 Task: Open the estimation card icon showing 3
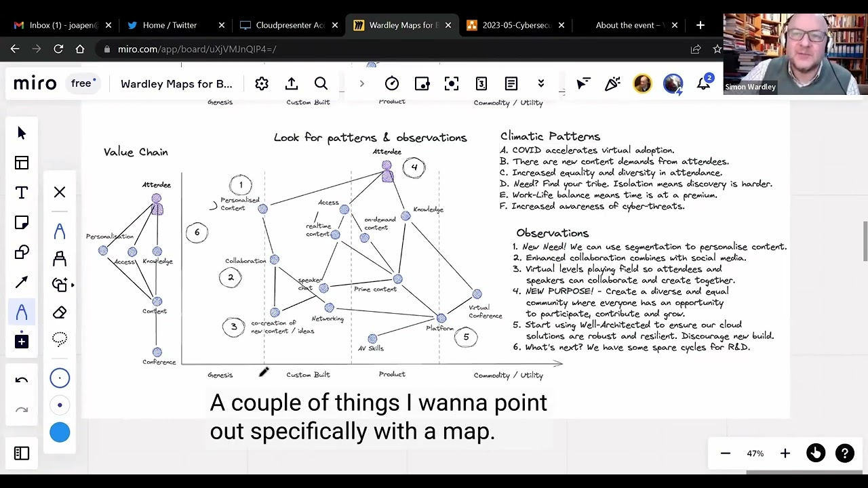point(481,83)
